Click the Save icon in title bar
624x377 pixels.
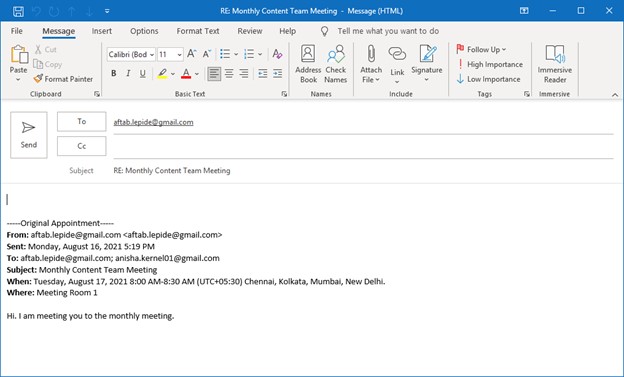(x=18, y=11)
